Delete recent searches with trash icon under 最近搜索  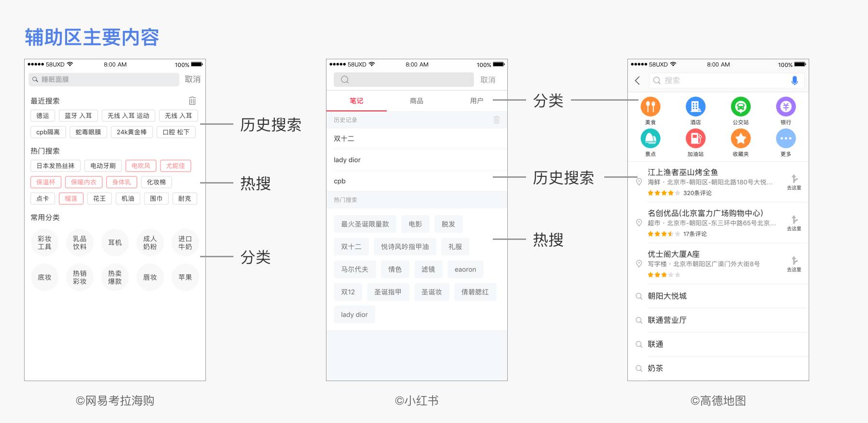pos(192,101)
